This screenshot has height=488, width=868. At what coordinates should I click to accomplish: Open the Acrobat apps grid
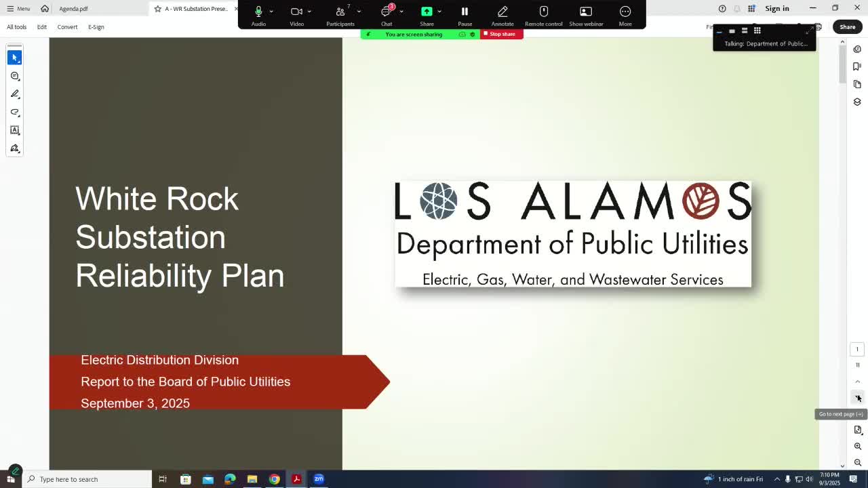751,9
